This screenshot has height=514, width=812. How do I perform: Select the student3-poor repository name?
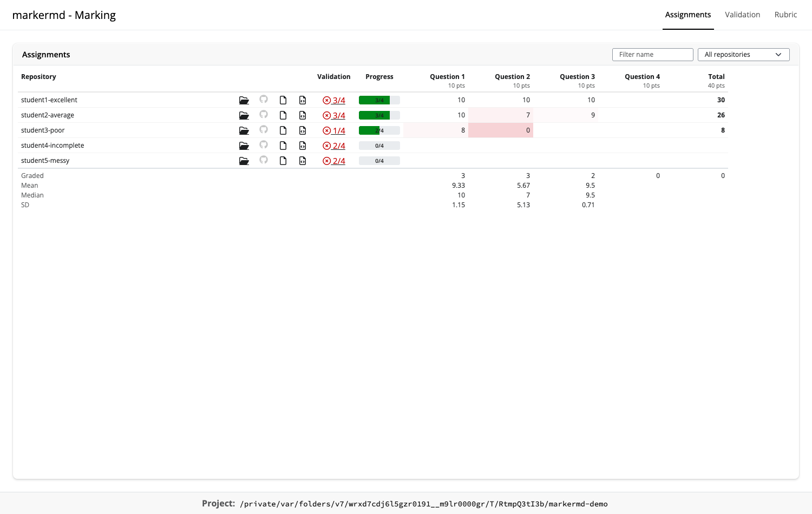tap(43, 130)
